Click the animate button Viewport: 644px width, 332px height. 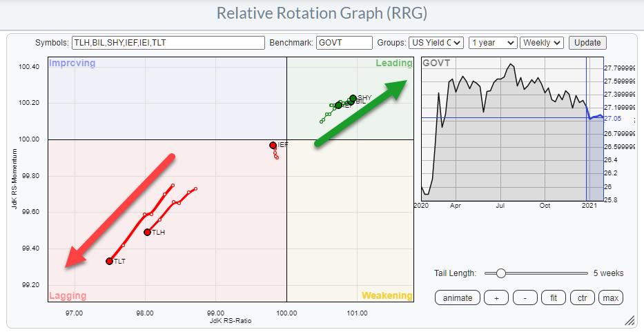[457, 297]
